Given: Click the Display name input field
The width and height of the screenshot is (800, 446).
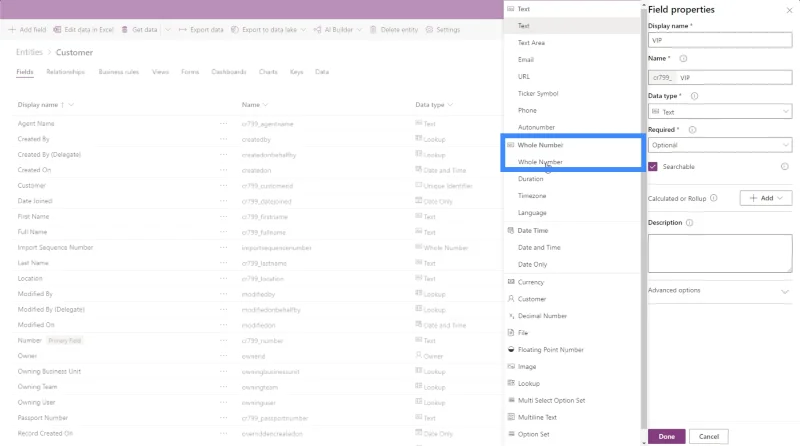Looking at the screenshot, I should pos(720,40).
